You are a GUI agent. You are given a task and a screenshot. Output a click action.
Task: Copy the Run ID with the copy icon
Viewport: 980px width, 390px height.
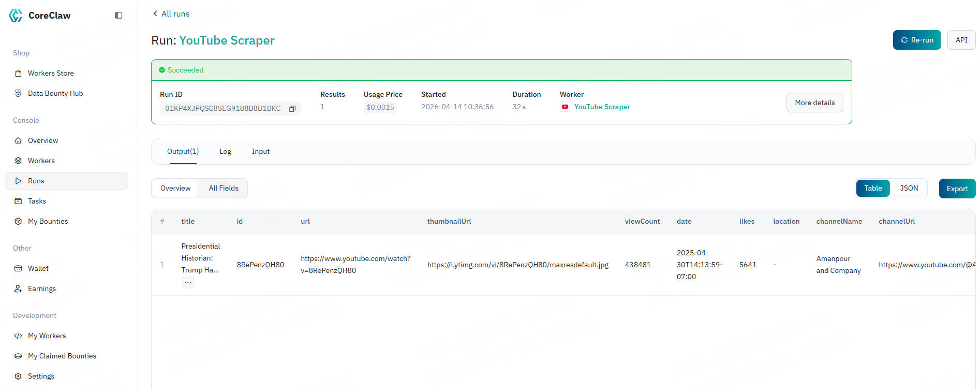click(x=292, y=109)
